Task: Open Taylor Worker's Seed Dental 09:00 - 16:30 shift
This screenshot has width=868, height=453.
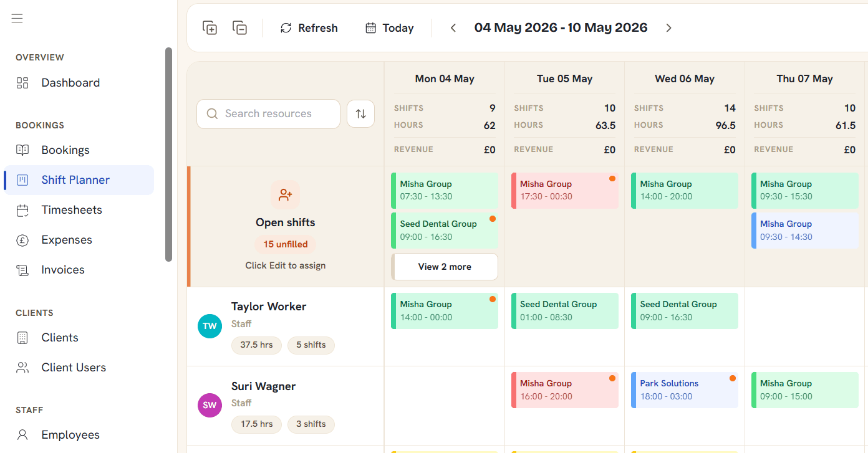Action: [685, 311]
